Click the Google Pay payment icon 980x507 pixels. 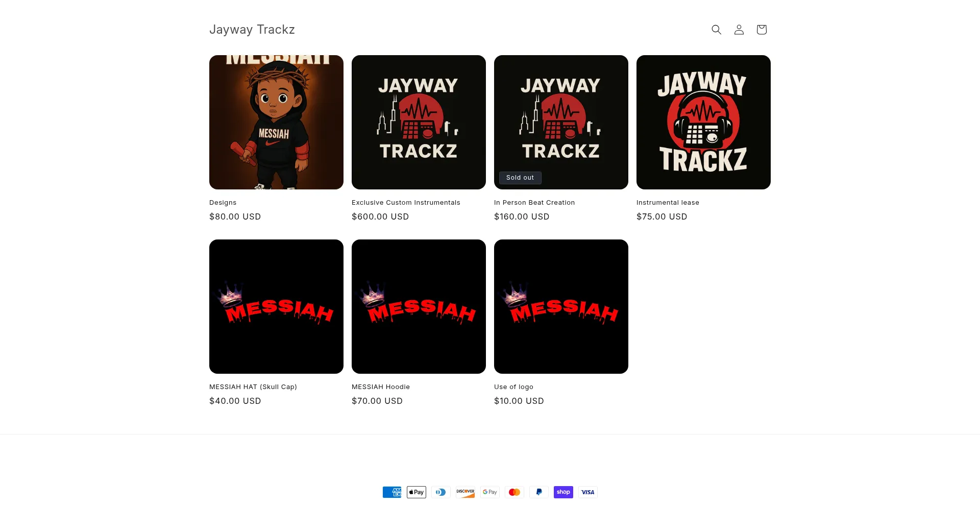490,492
